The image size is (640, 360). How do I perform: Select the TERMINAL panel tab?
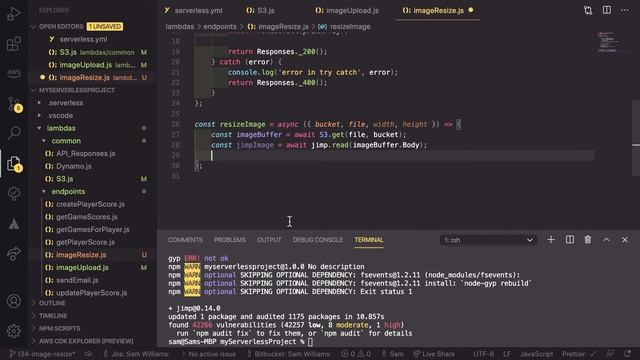click(369, 240)
